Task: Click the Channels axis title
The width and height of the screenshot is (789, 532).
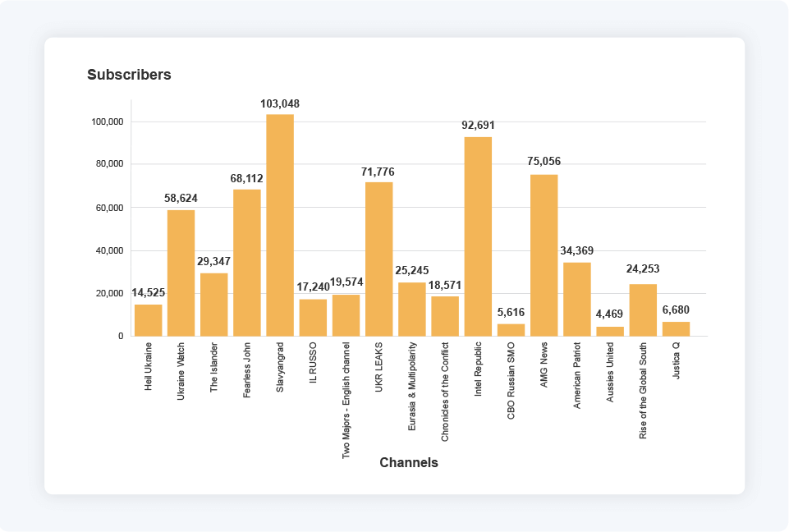Action: (x=410, y=462)
